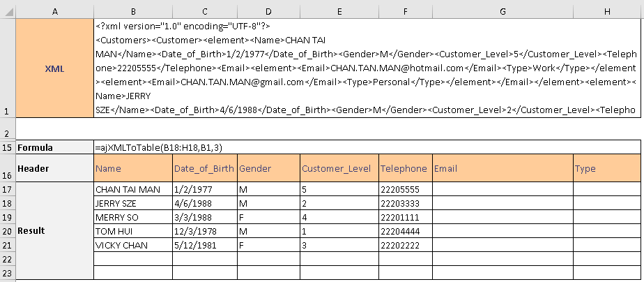The width and height of the screenshot is (644, 282).
Task: Select column A header
Action: tap(54, 8)
